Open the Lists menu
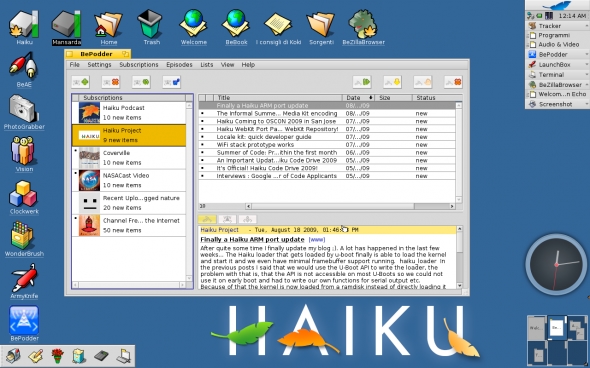 [x=207, y=65]
